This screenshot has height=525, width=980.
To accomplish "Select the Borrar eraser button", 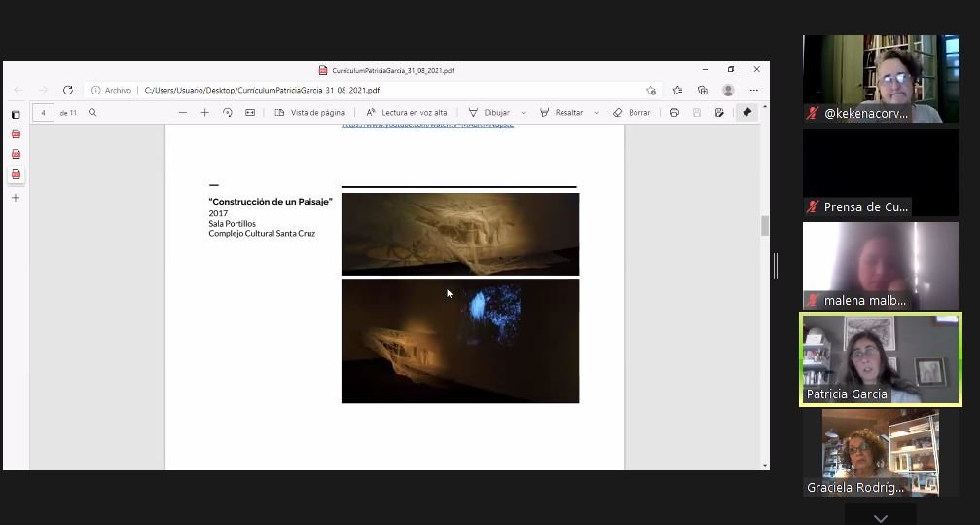I will (x=632, y=113).
